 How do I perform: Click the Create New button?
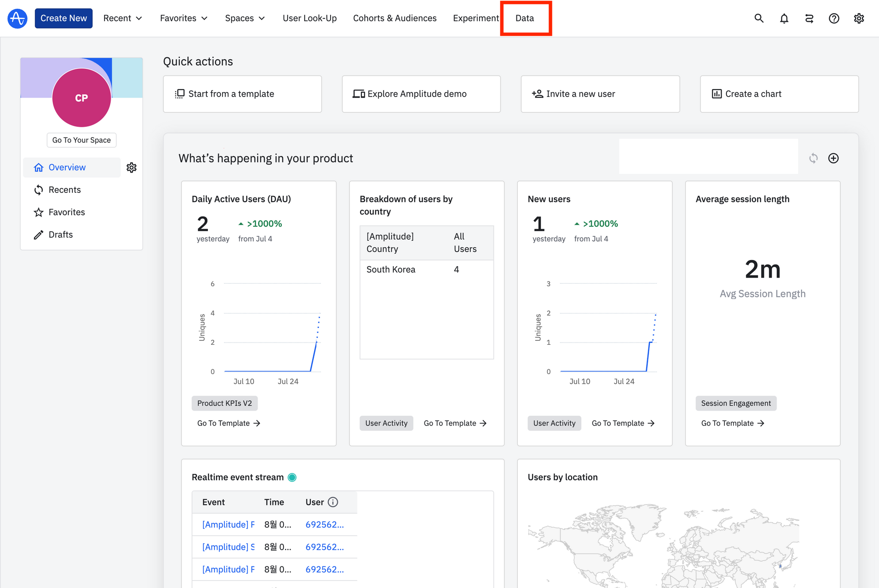[x=64, y=18]
